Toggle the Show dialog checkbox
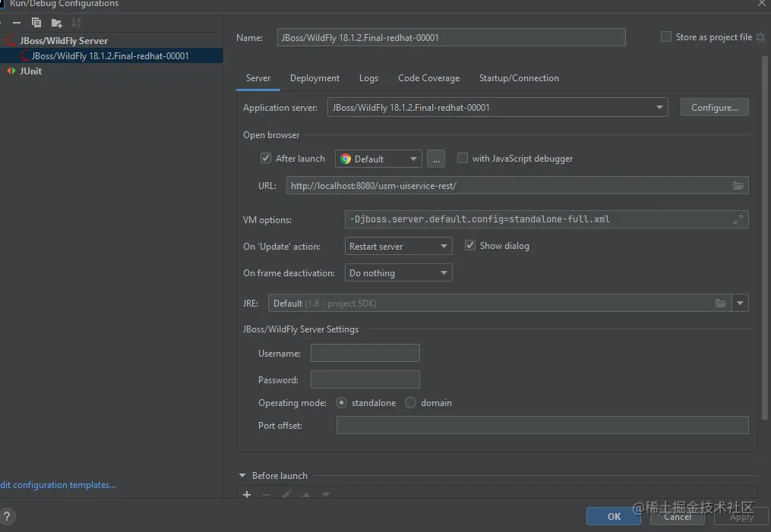The width and height of the screenshot is (771, 532). coord(470,245)
